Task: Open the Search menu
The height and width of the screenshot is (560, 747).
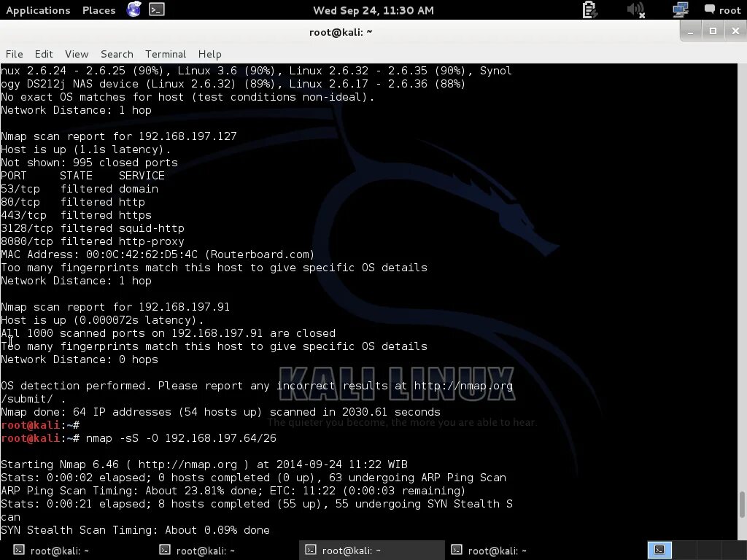Action: pos(117,54)
